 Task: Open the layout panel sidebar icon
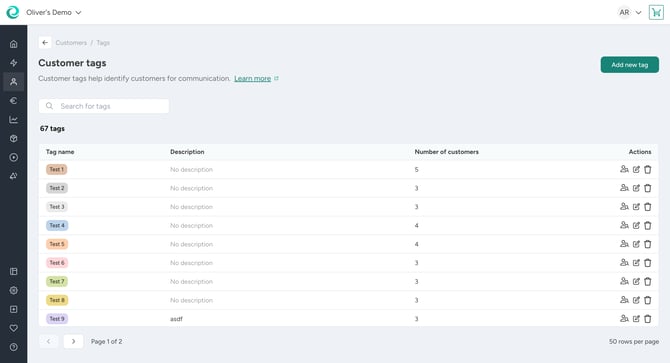tap(14, 271)
